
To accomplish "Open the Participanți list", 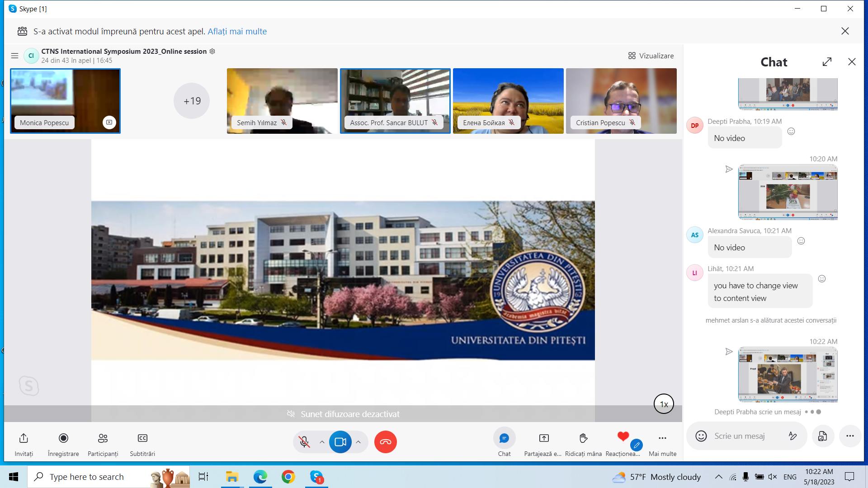I will pyautogui.click(x=103, y=438).
